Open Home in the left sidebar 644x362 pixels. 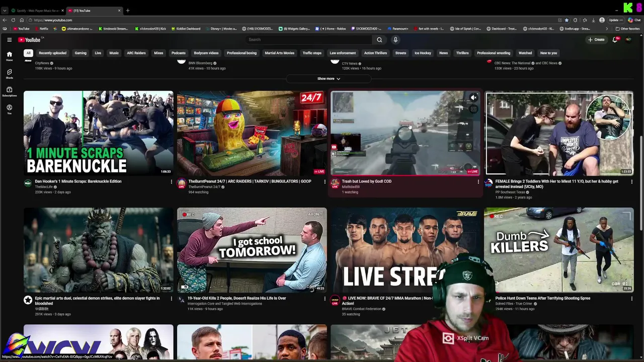[x=9, y=56]
